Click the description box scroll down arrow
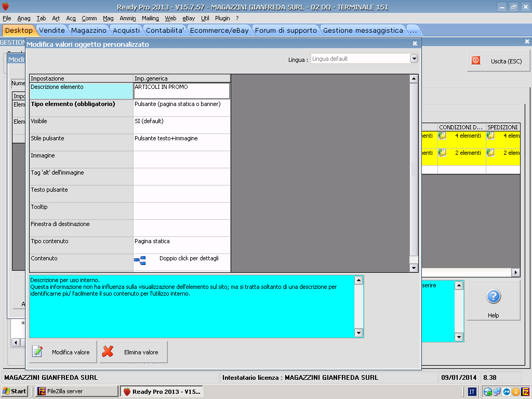Screen dimensions: 532x399 coord(358,332)
